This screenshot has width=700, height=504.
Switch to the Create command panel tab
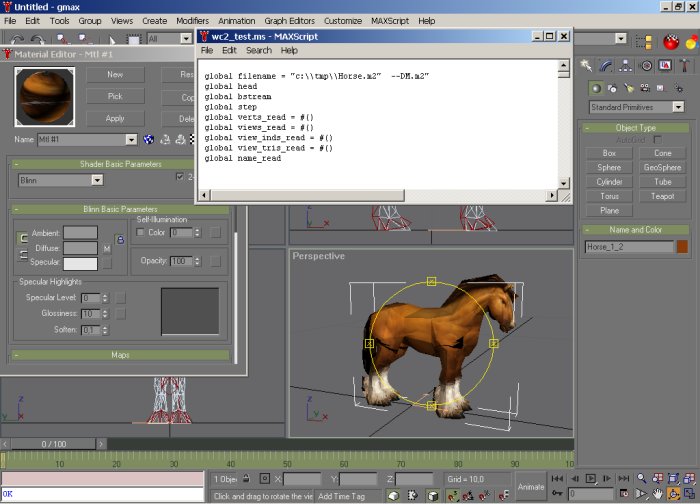[x=586, y=66]
